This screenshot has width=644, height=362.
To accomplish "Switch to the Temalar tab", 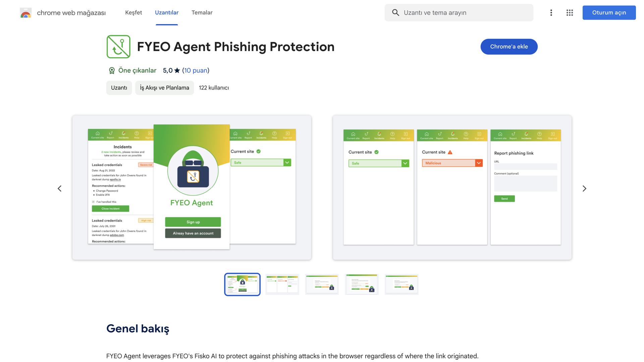I will pos(202,13).
